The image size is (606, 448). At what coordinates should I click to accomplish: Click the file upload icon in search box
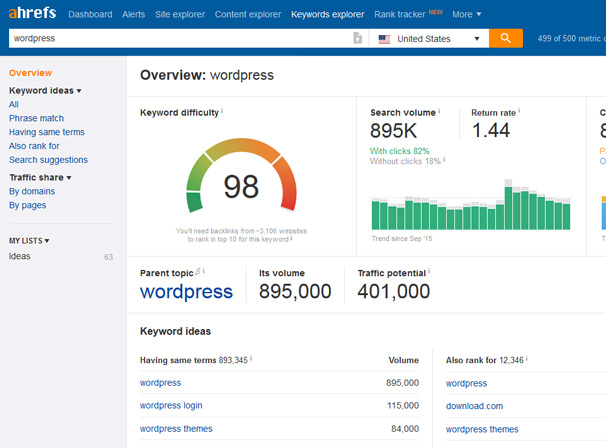pyautogui.click(x=357, y=38)
